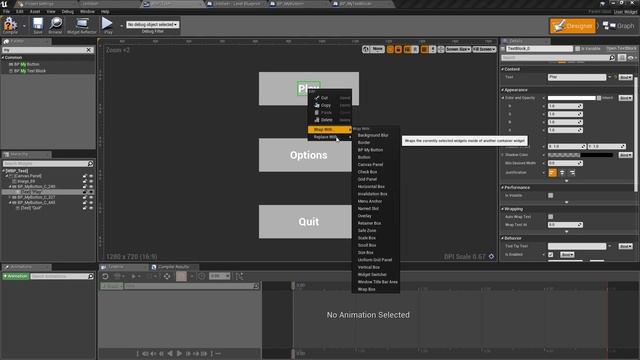Open the Bind dropdown for Text property
The image size is (640, 360).
pyautogui.click(x=625, y=77)
